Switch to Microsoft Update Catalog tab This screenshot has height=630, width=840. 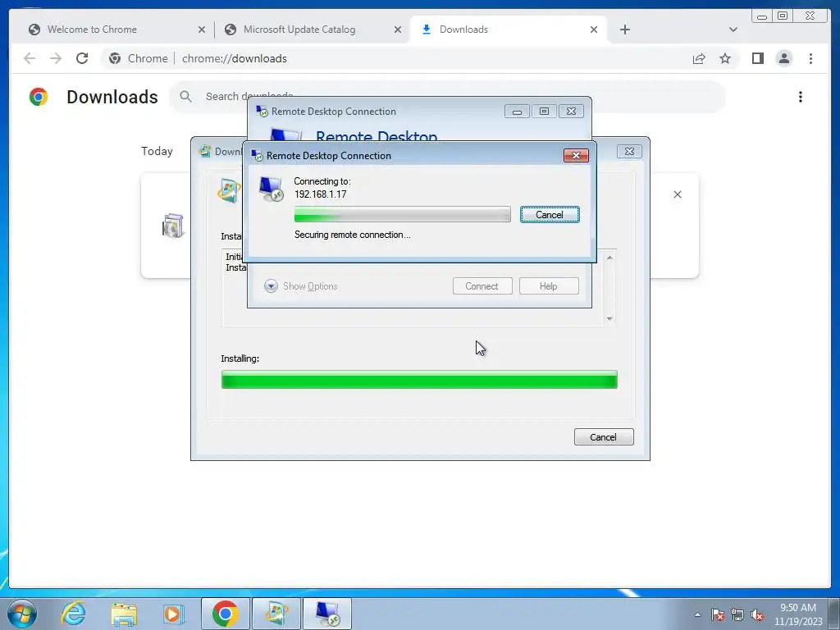[299, 30]
